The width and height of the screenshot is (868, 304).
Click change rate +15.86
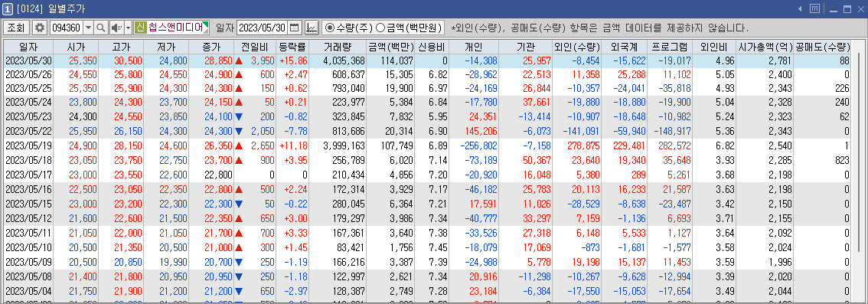point(293,60)
